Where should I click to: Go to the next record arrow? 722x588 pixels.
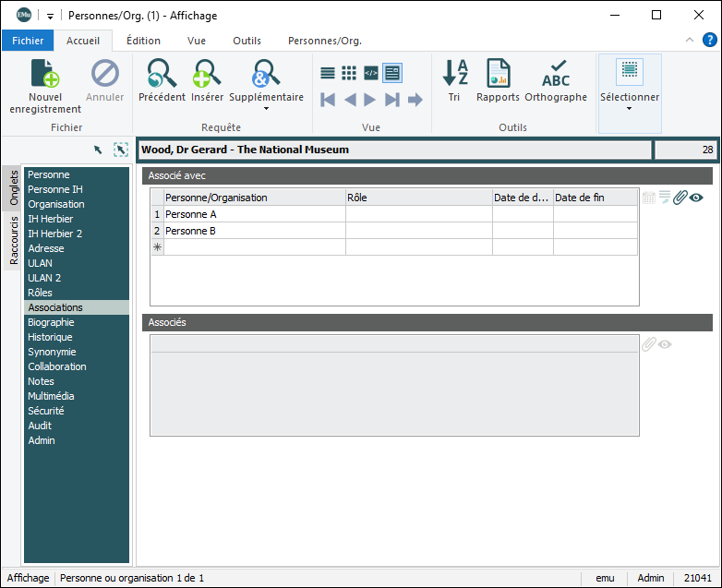tap(370, 100)
